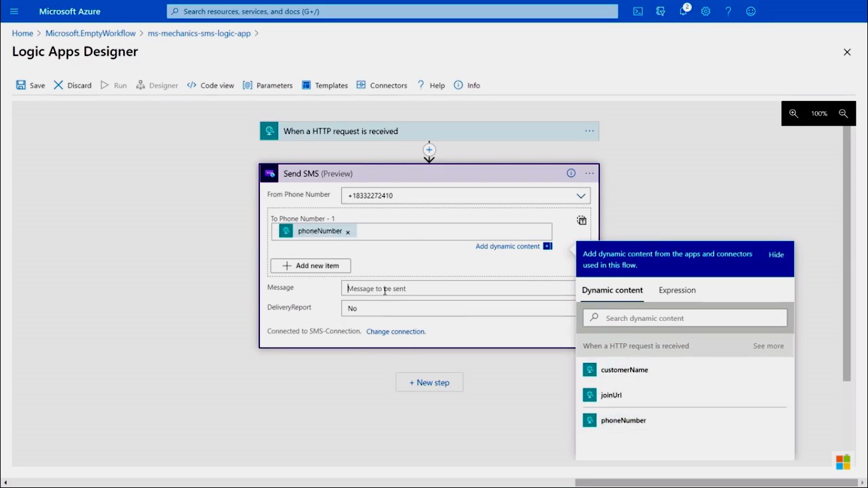Close the Logic Apps Designer blade
The height and width of the screenshot is (488, 868).
[x=847, y=52]
